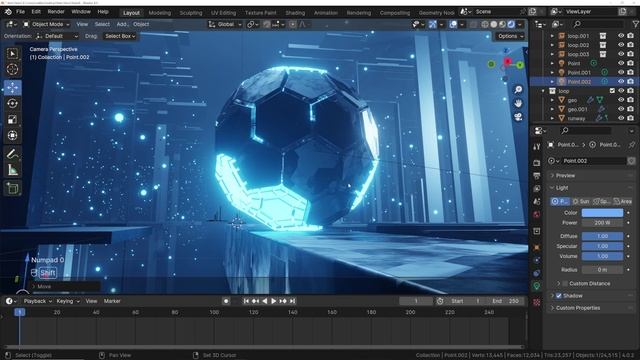Expand the Custom Properties panel
The height and width of the screenshot is (360, 640).
tap(578, 308)
